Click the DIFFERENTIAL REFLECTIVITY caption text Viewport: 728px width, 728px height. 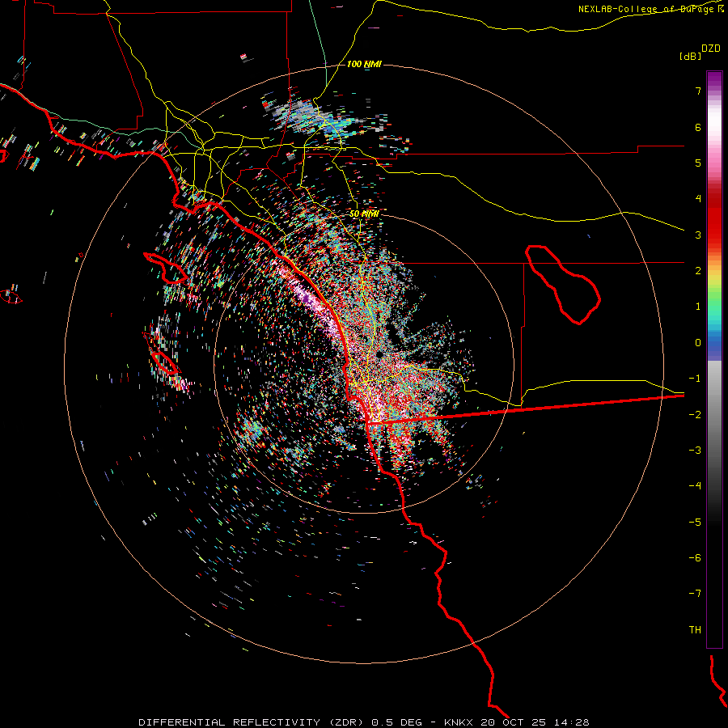(x=230, y=722)
